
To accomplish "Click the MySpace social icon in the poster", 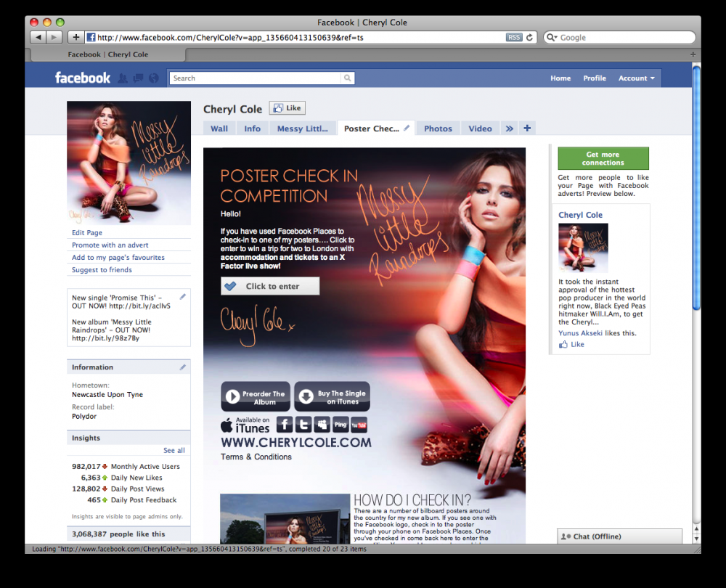I will tap(322, 424).
